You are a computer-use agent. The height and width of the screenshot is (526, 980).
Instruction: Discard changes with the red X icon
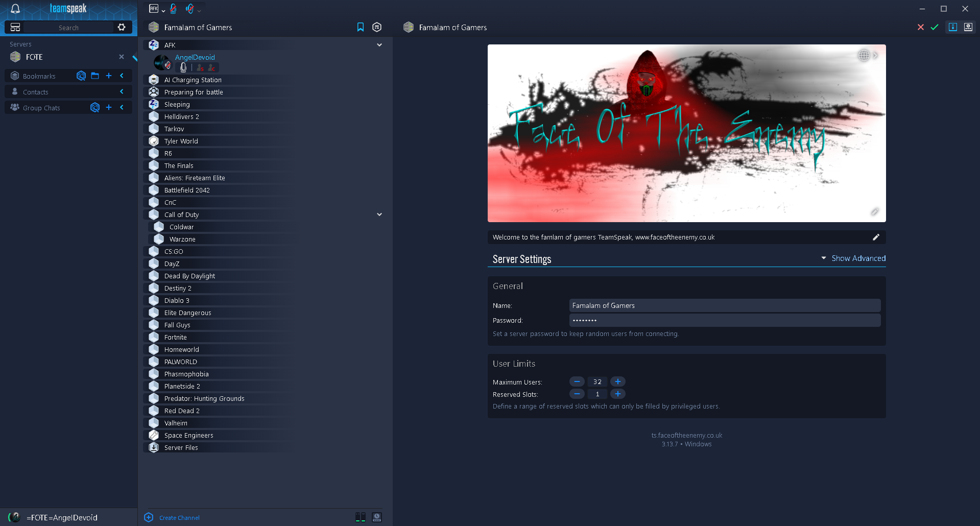920,27
